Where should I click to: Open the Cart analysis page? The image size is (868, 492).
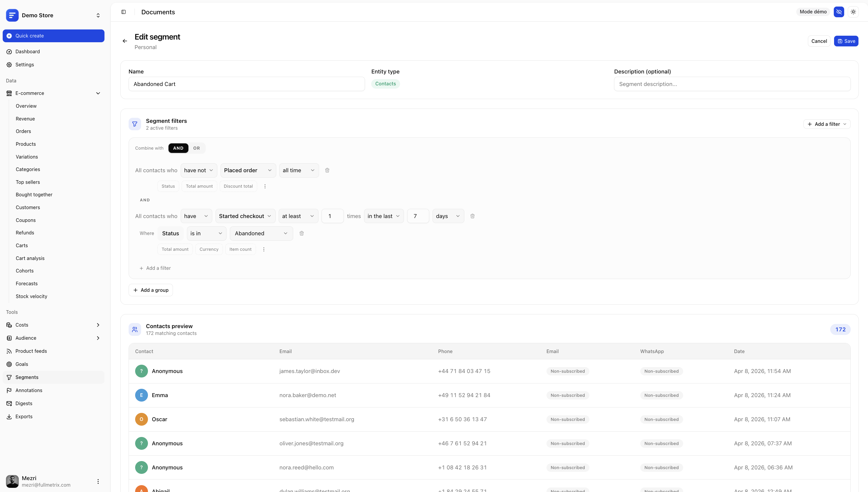click(x=30, y=258)
